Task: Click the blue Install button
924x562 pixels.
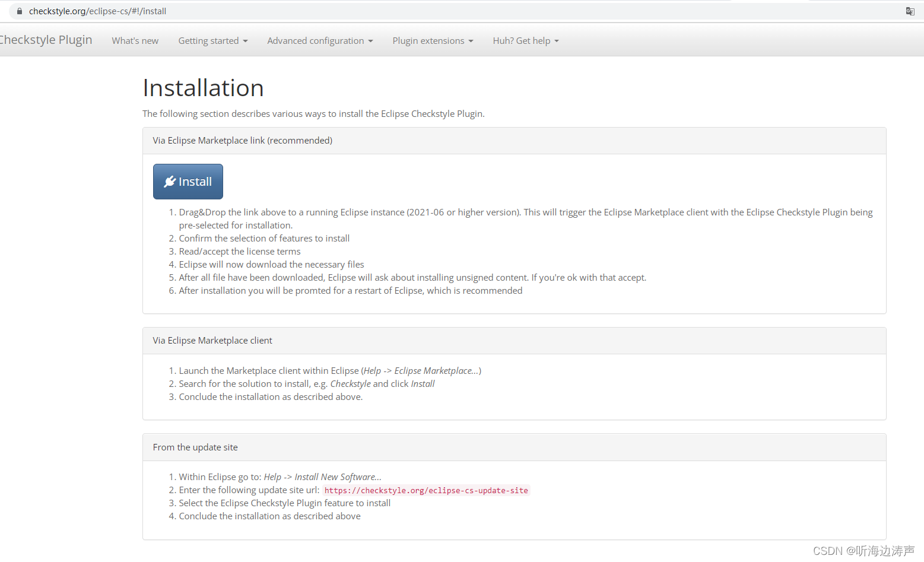Action: pos(188,182)
